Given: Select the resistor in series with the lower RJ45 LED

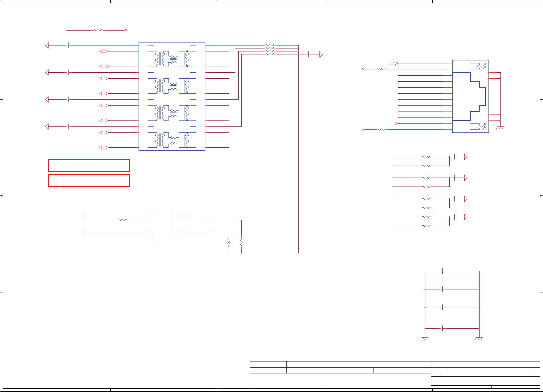Looking at the screenshot, I should (381, 129).
